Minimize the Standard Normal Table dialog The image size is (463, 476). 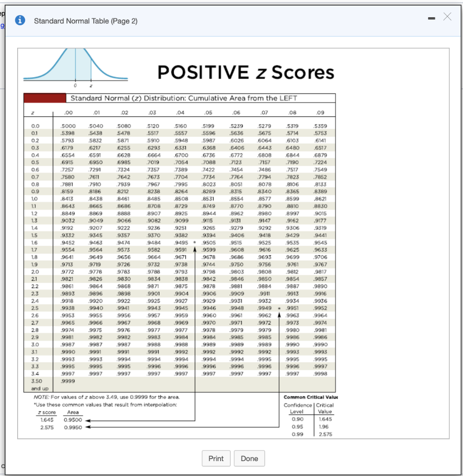(431, 19)
